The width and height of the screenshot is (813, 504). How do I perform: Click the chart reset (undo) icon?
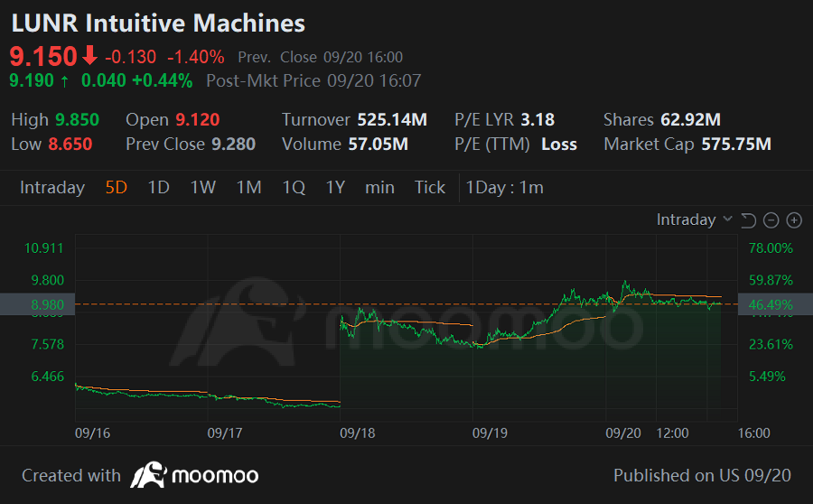[748, 220]
